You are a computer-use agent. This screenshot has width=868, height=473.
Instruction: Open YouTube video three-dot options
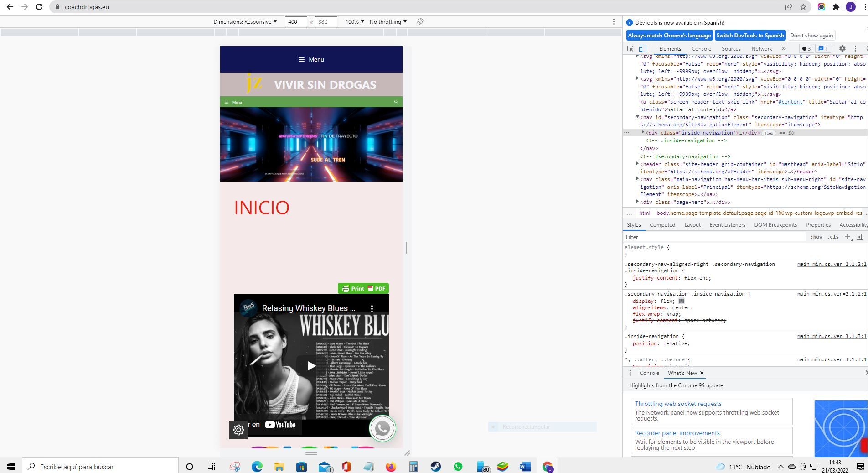click(372, 309)
